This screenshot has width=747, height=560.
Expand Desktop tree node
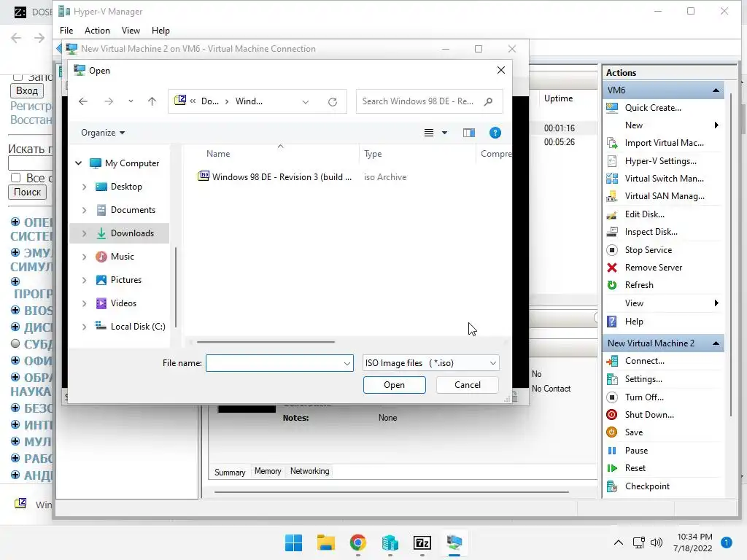[x=85, y=187]
